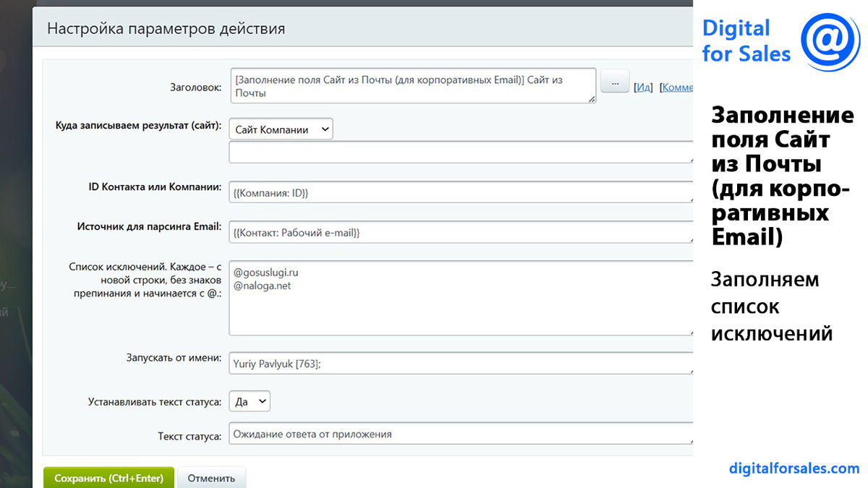The image size is (868, 488).
Task: Click the [Ид] link
Action: pyautogui.click(x=643, y=87)
